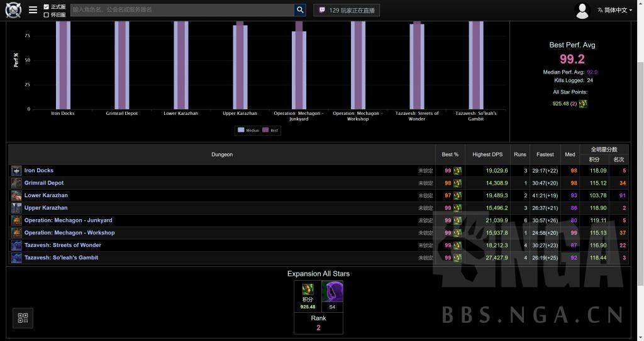The width and height of the screenshot is (644, 341).
Task: Open Tazavesh: So'leah's Gambit link
Action: [61, 257]
